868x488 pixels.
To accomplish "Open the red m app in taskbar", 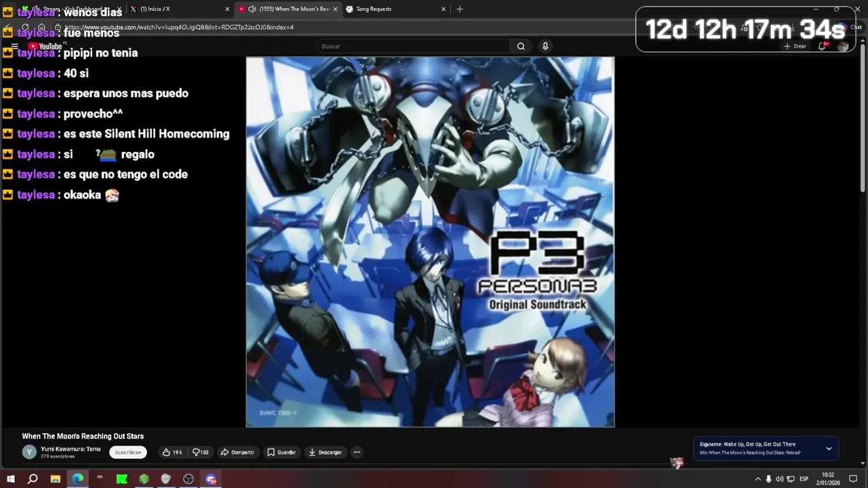I will click(x=100, y=479).
